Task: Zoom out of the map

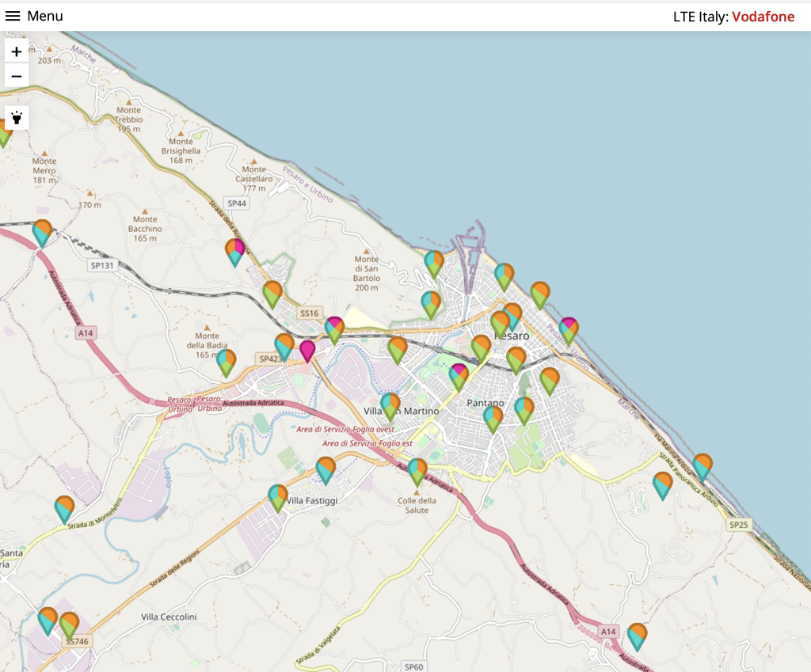Action: [17, 76]
